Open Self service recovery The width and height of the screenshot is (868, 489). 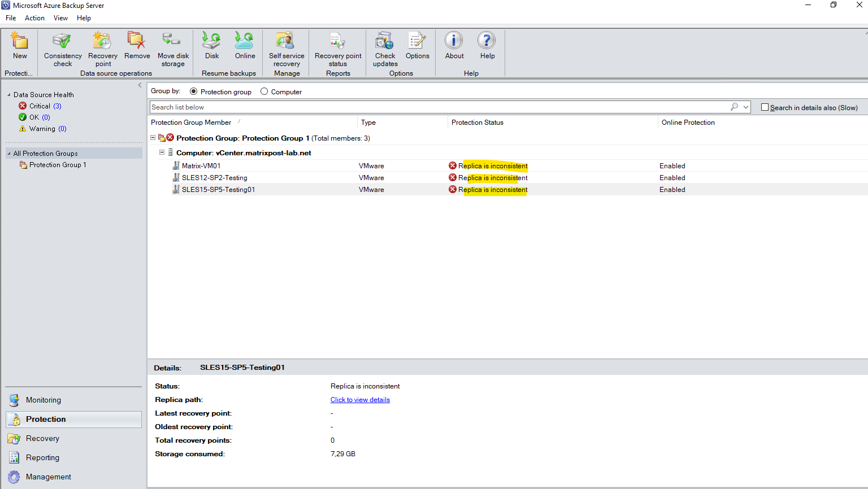[285, 41]
